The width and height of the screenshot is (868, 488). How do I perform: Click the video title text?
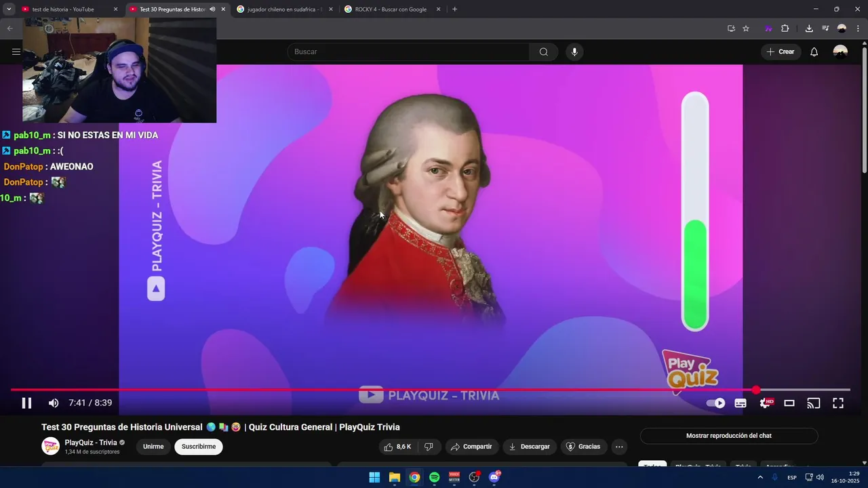click(220, 427)
